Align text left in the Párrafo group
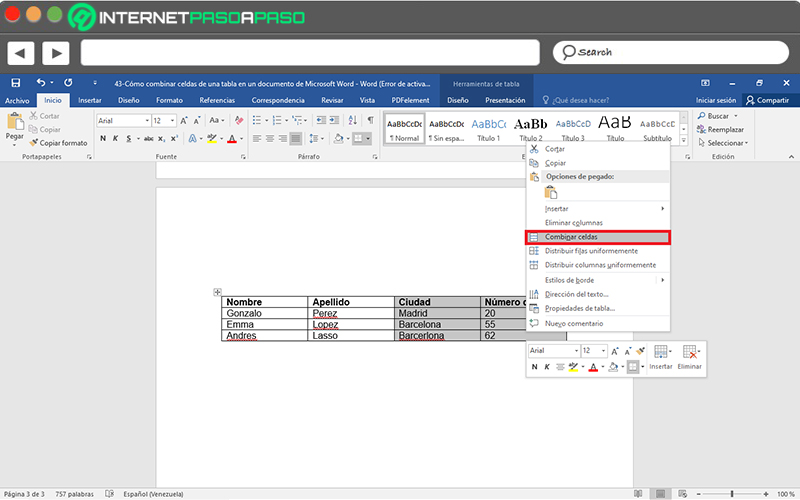 [x=257, y=138]
